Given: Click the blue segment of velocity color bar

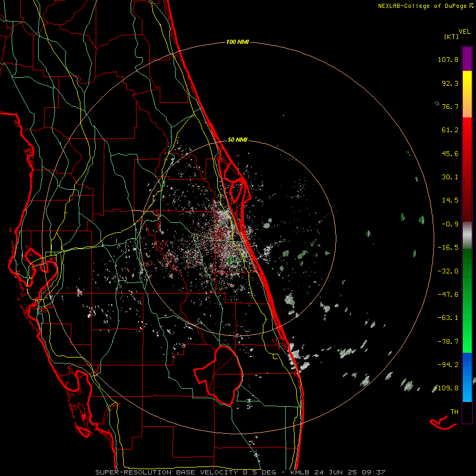Looking at the screenshot, I should (467, 377).
